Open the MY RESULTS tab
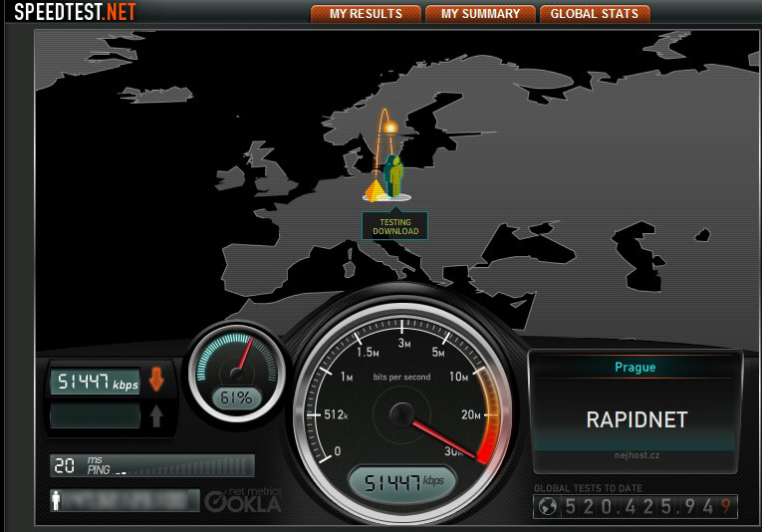The width and height of the screenshot is (762, 532). point(366,13)
